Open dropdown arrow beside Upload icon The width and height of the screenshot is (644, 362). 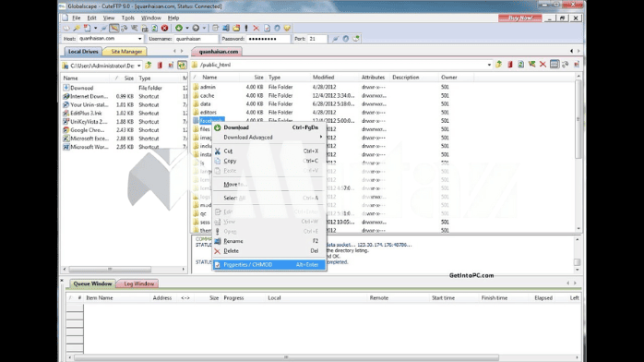coord(204,29)
